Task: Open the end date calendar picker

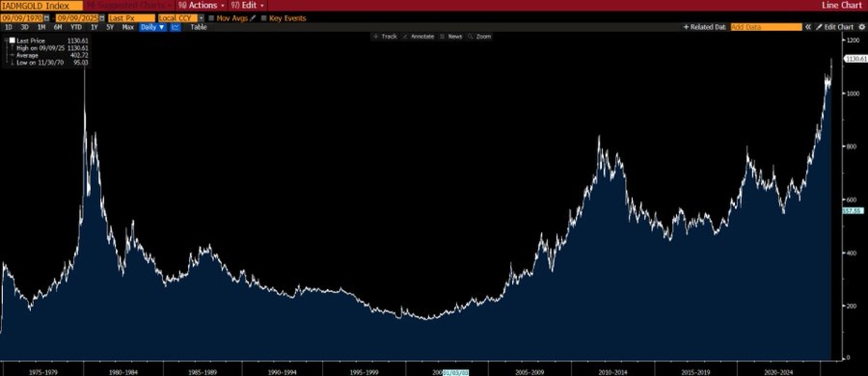Action: (102, 18)
